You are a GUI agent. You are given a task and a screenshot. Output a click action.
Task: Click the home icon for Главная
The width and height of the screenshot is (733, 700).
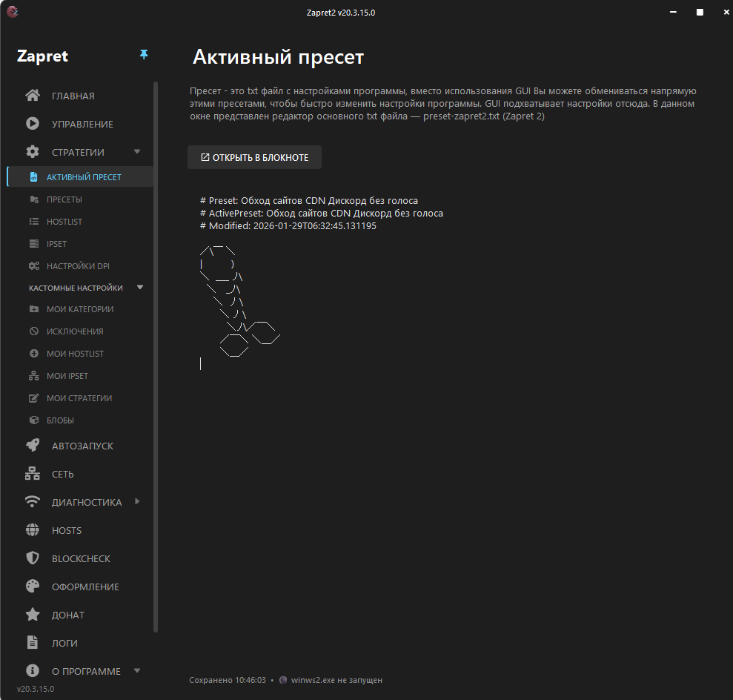pos(33,96)
